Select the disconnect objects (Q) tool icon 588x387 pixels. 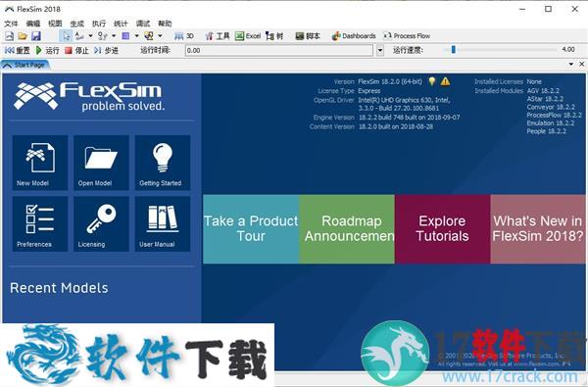[102, 36]
